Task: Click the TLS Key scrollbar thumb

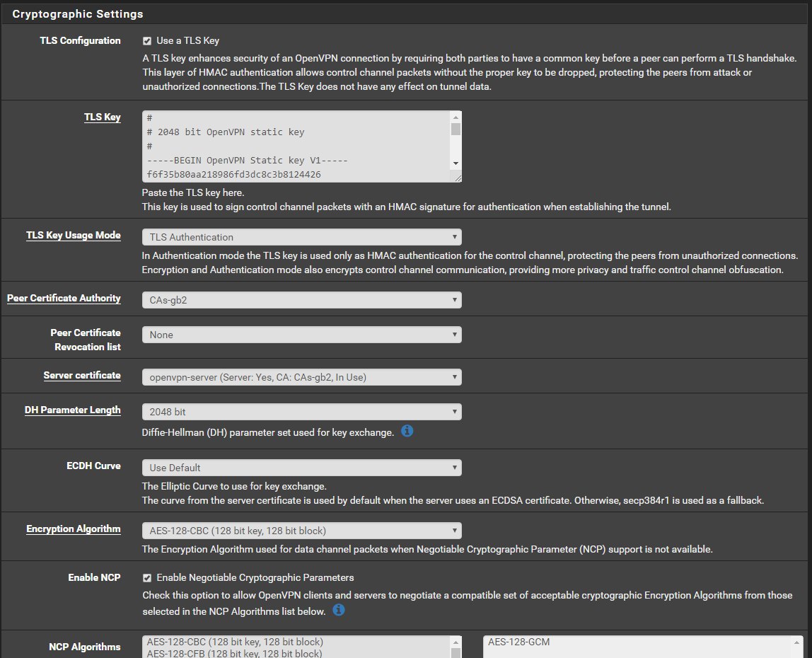Action: 456,129
